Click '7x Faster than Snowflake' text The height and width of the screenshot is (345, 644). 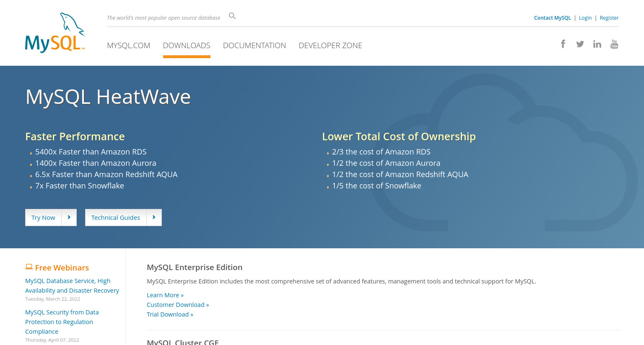pos(80,185)
